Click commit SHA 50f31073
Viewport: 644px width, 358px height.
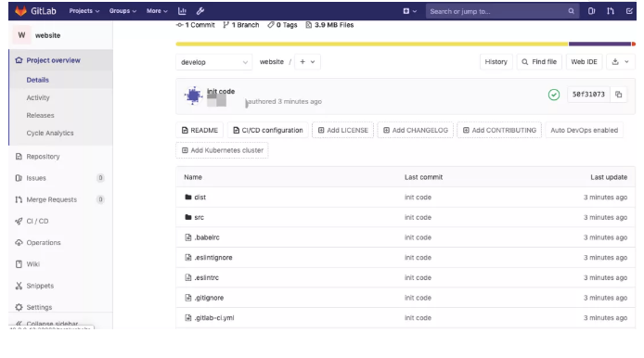click(x=588, y=95)
